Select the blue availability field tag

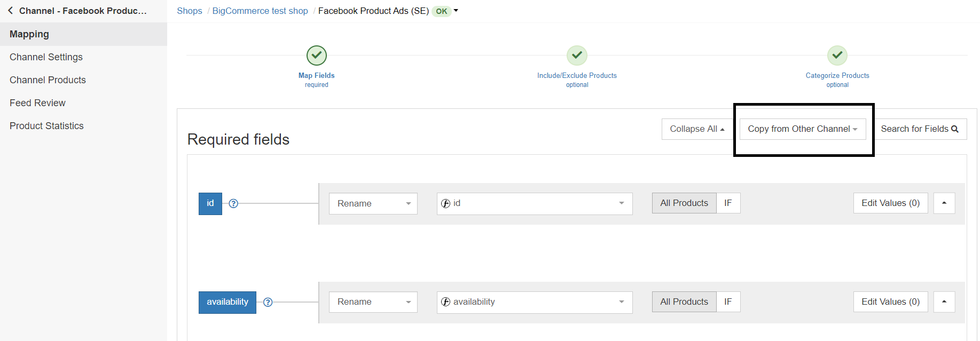coord(228,303)
